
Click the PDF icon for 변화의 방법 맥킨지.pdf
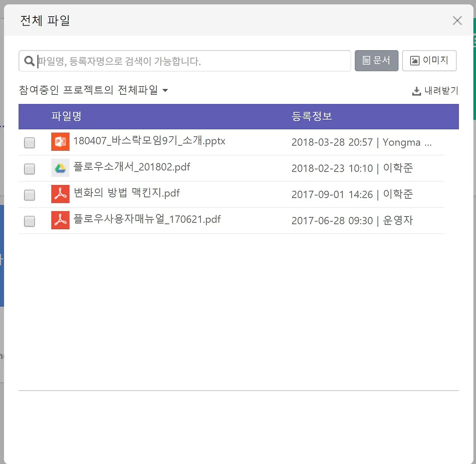pos(60,194)
